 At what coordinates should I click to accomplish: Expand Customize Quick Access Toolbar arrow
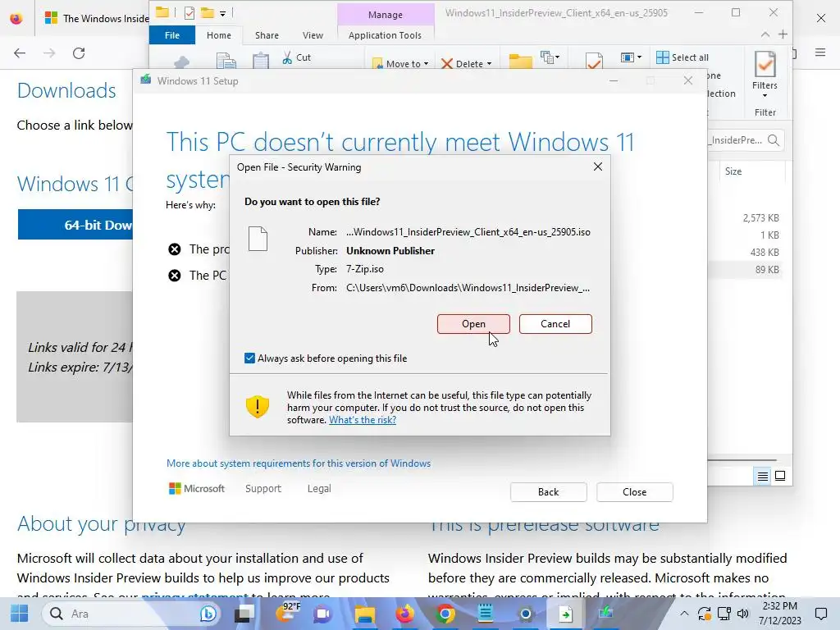coord(222,13)
